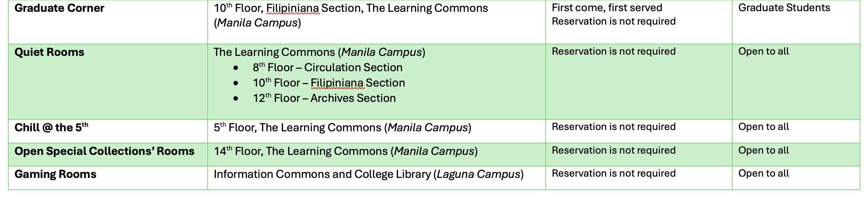
Task: Select Open Special Collections' Rooms text
Action: (x=104, y=151)
